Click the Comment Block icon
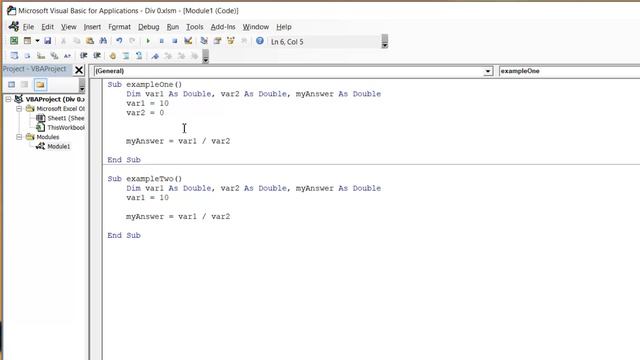 click(x=126, y=56)
